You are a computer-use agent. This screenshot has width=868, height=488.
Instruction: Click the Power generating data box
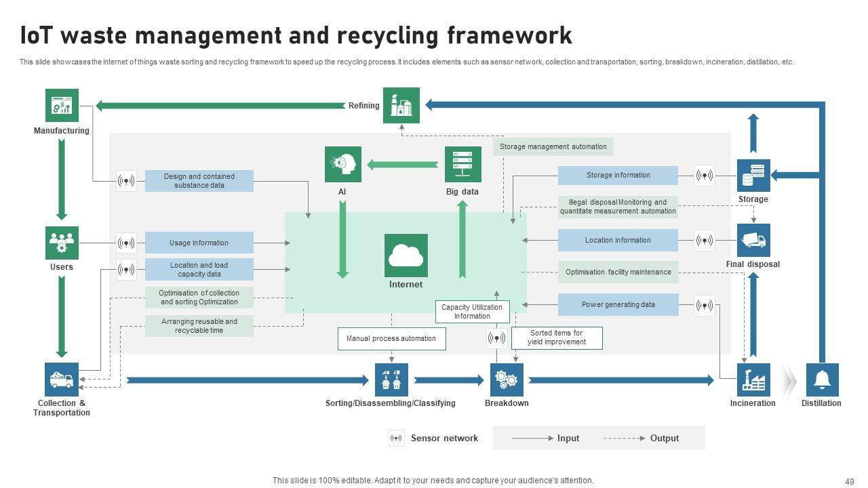tap(618, 305)
